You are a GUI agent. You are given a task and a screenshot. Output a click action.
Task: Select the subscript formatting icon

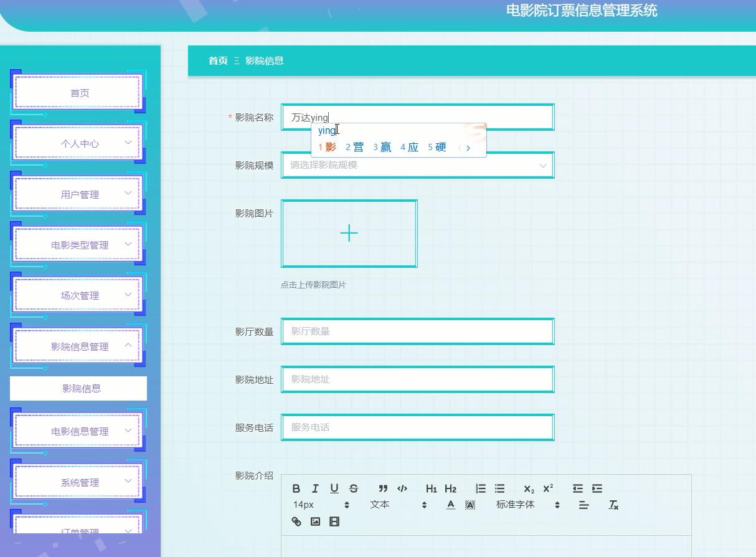point(527,488)
